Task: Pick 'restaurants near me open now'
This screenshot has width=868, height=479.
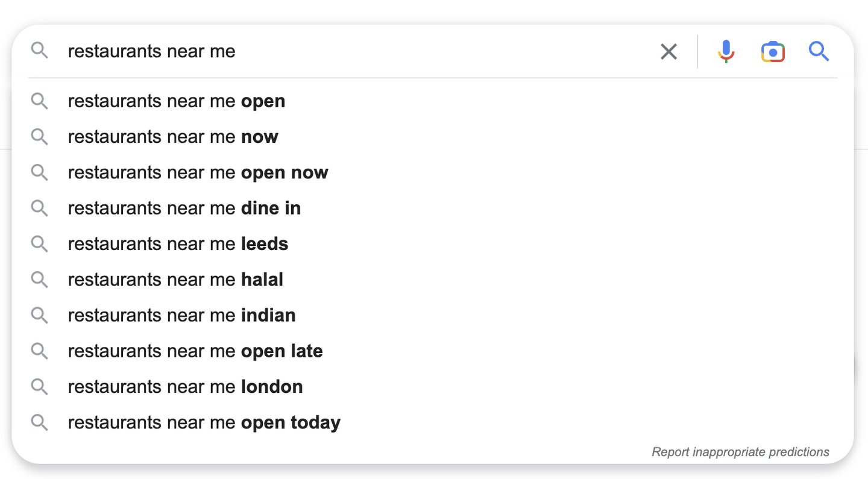Action: point(198,172)
